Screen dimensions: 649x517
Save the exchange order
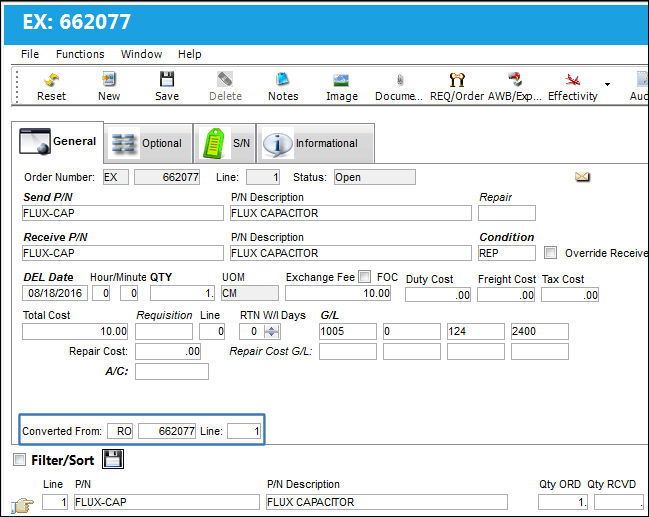pyautogui.click(x=167, y=79)
